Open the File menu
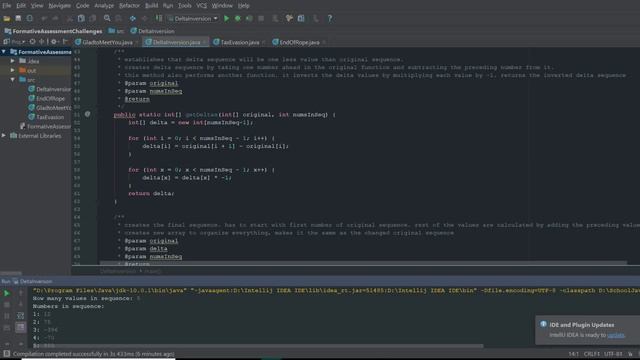 click(x=7, y=6)
